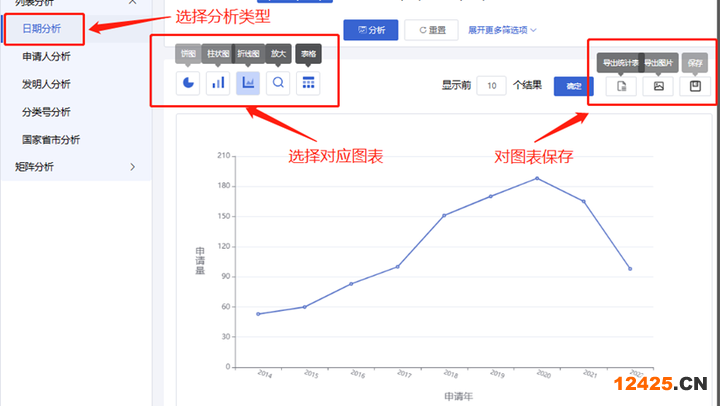Expand 展开更多筛选项 filter options

tap(502, 30)
